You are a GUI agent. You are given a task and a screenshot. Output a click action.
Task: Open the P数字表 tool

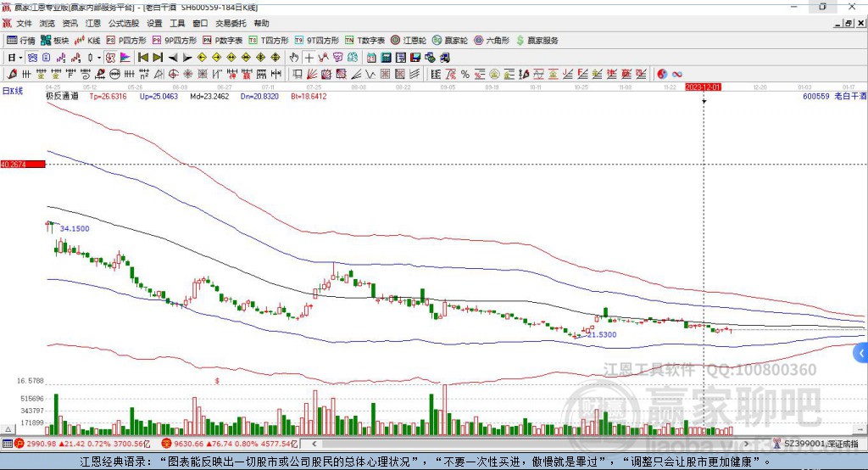[223, 41]
